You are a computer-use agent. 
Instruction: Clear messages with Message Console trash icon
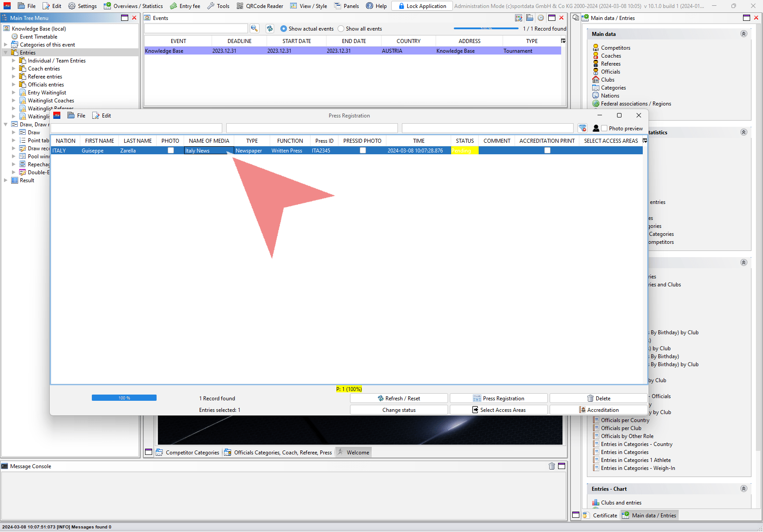(552, 466)
